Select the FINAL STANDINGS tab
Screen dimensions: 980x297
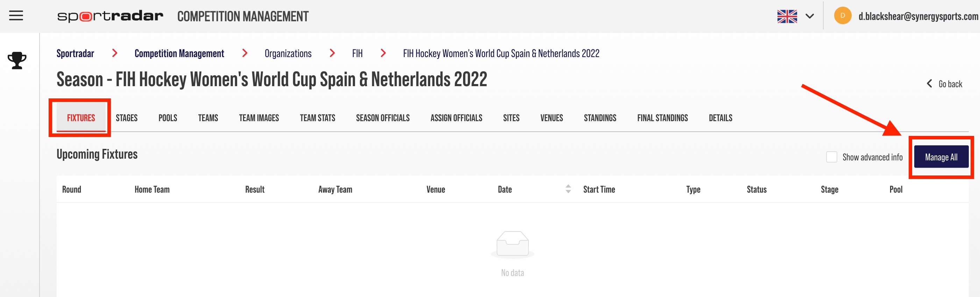[662, 118]
